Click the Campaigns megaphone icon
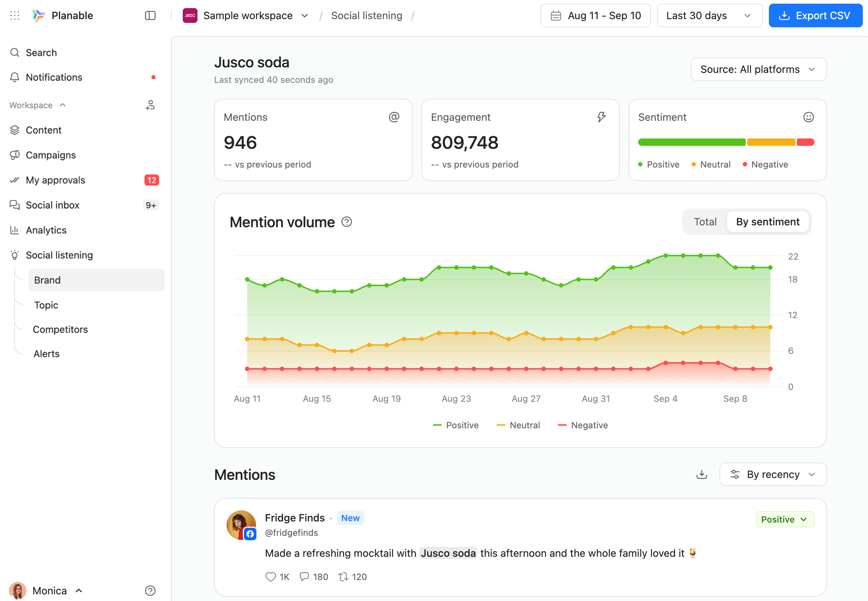This screenshot has width=868, height=601. pos(15,155)
